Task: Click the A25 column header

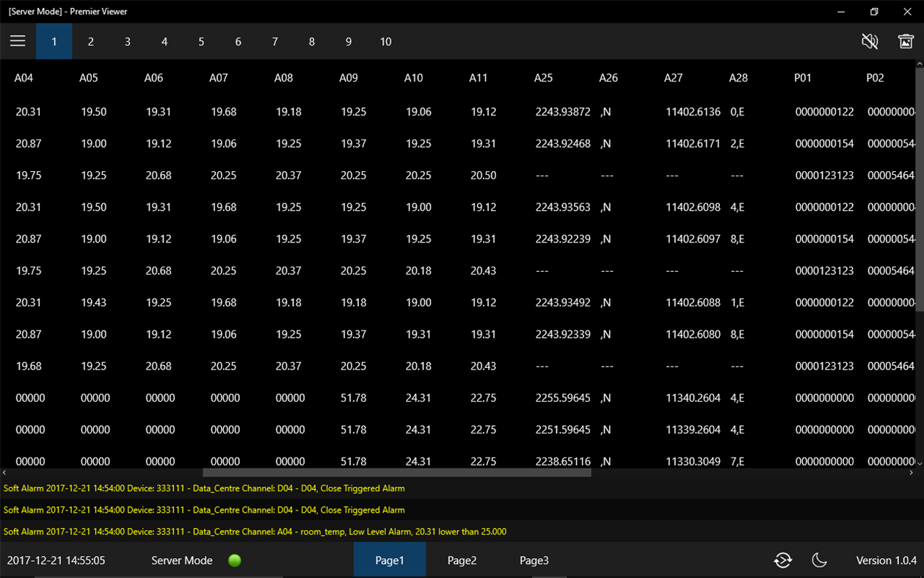Action: click(543, 78)
